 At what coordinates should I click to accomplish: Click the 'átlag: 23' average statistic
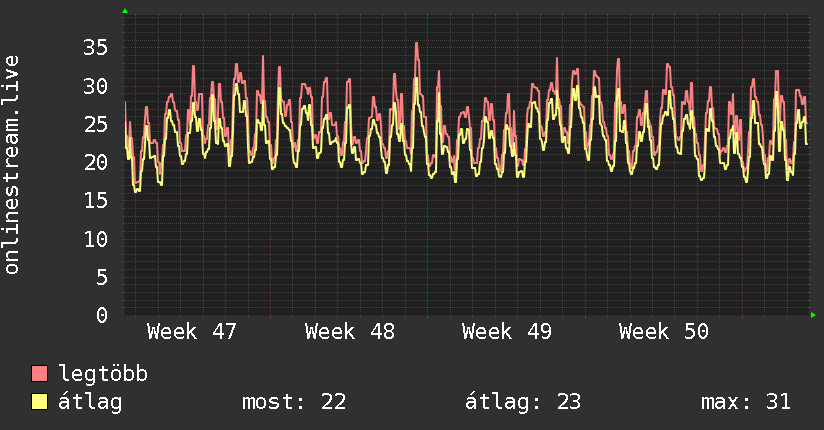pyautogui.click(x=523, y=402)
